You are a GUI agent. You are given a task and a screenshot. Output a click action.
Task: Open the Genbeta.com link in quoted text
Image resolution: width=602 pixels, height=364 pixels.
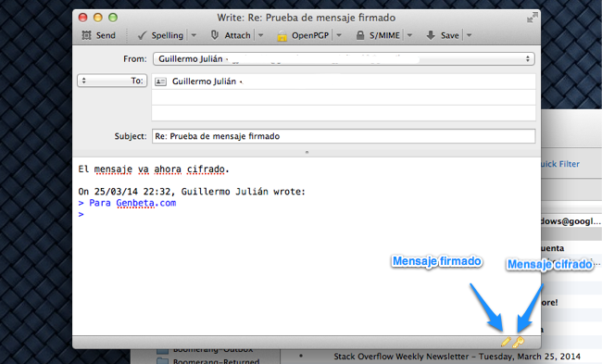coord(146,203)
